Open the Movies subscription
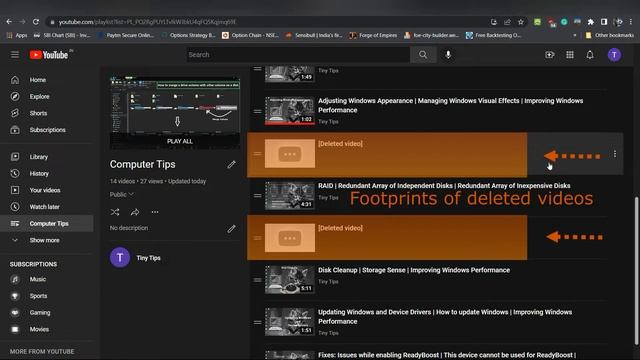The image size is (640, 360). click(47, 329)
